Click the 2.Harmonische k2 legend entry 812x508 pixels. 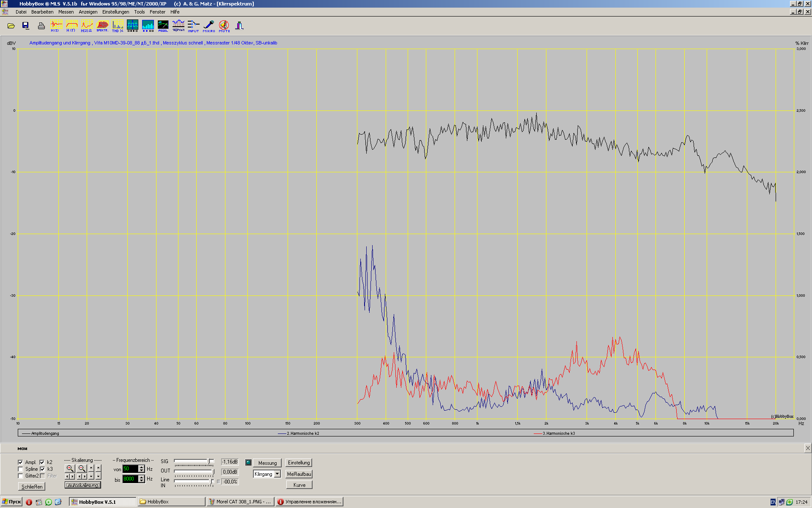[299, 433]
